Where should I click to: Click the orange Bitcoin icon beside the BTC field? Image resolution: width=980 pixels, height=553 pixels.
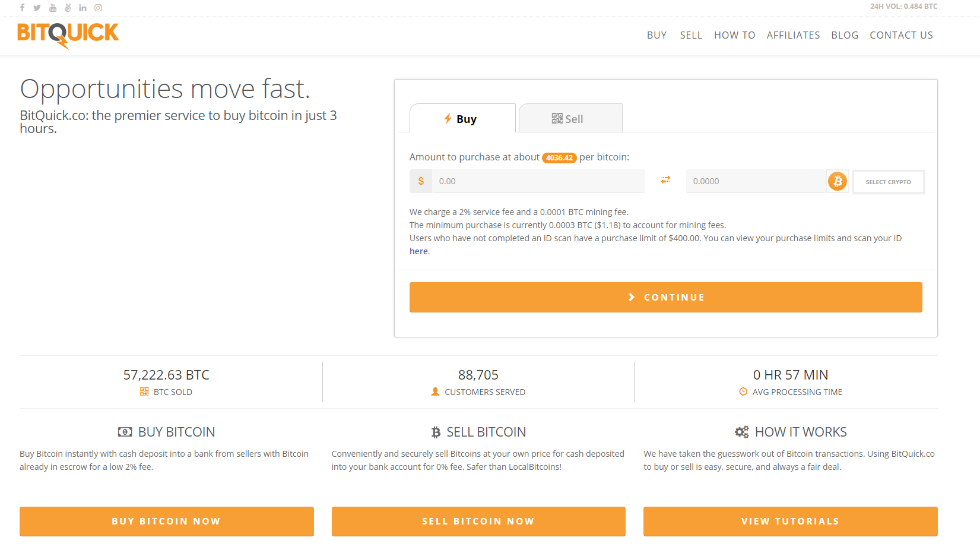[x=838, y=181]
